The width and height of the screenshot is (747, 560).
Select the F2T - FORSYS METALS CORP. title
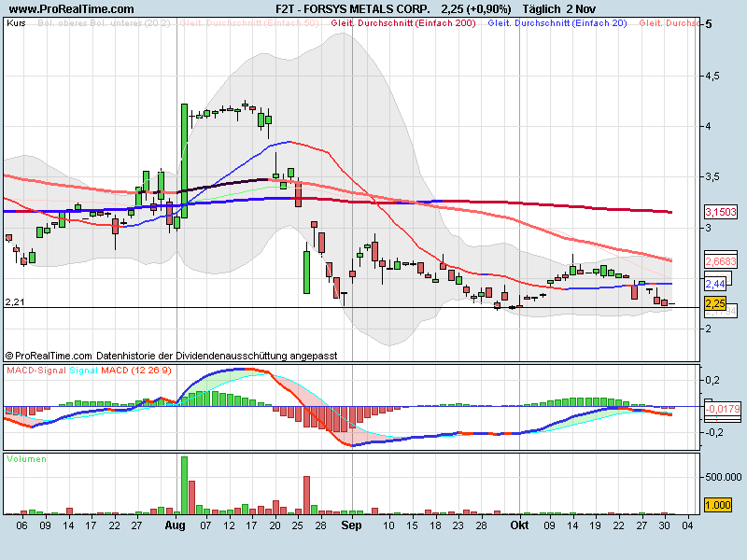353,9
